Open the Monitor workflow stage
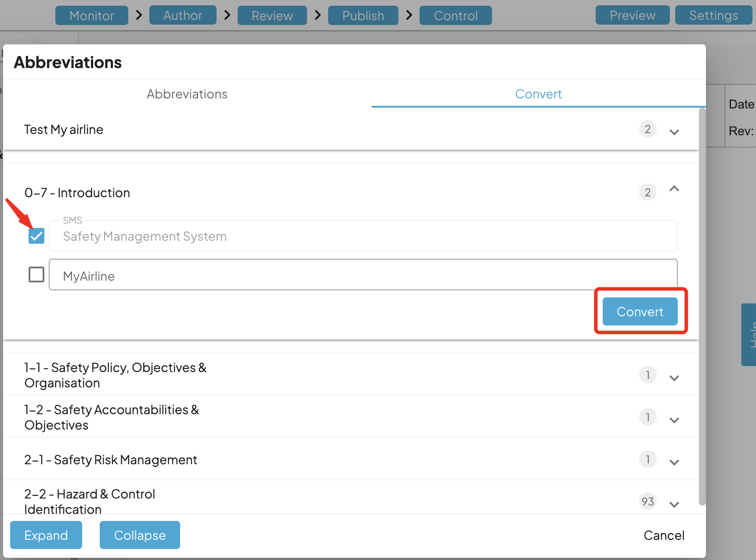Viewport: 756px width, 560px height. pyautogui.click(x=91, y=15)
